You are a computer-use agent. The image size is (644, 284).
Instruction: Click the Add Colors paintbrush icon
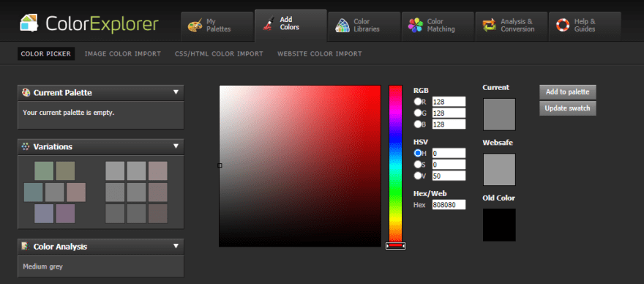tap(268, 23)
